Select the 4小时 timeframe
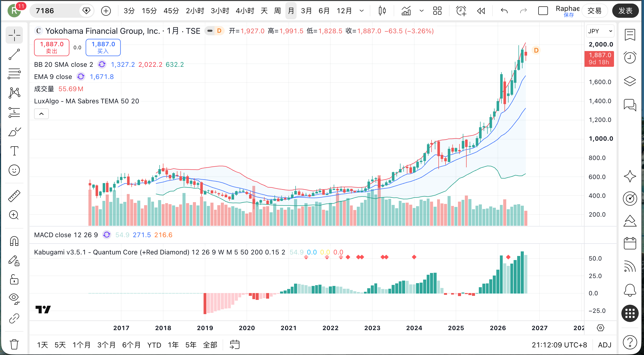This screenshot has height=355, width=644. coord(245,11)
